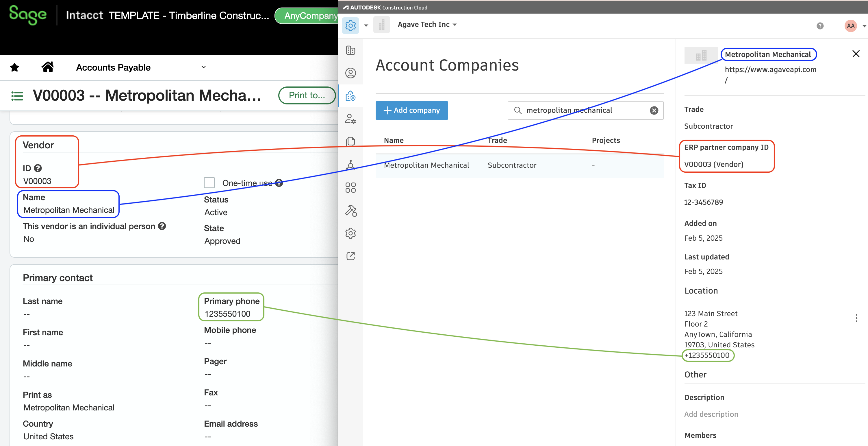Open Apps grid icon in Autodesk sidebar

tap(350, 188)
